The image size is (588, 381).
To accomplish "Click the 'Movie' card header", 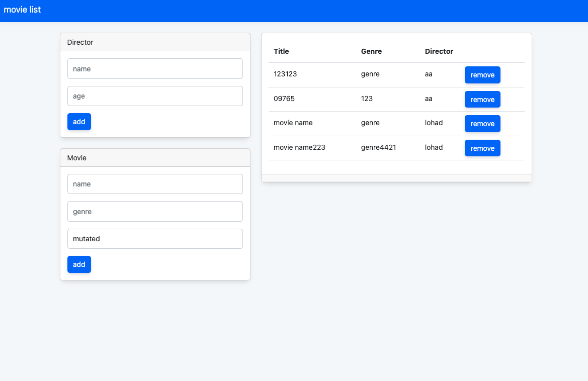I will (x=155, y=158).
